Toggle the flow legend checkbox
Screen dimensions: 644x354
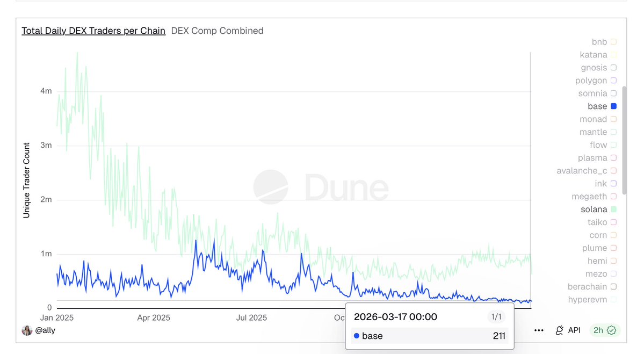coord(613,145)
